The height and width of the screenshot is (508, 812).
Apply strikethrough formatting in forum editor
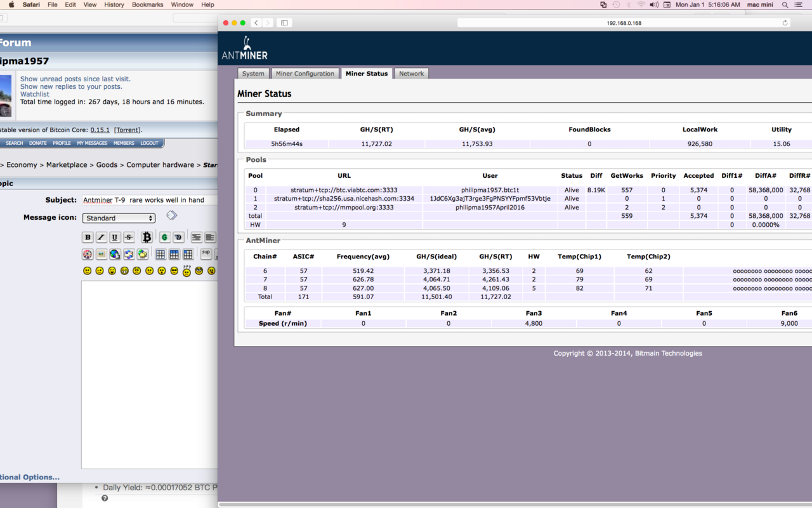pos(129,237)
